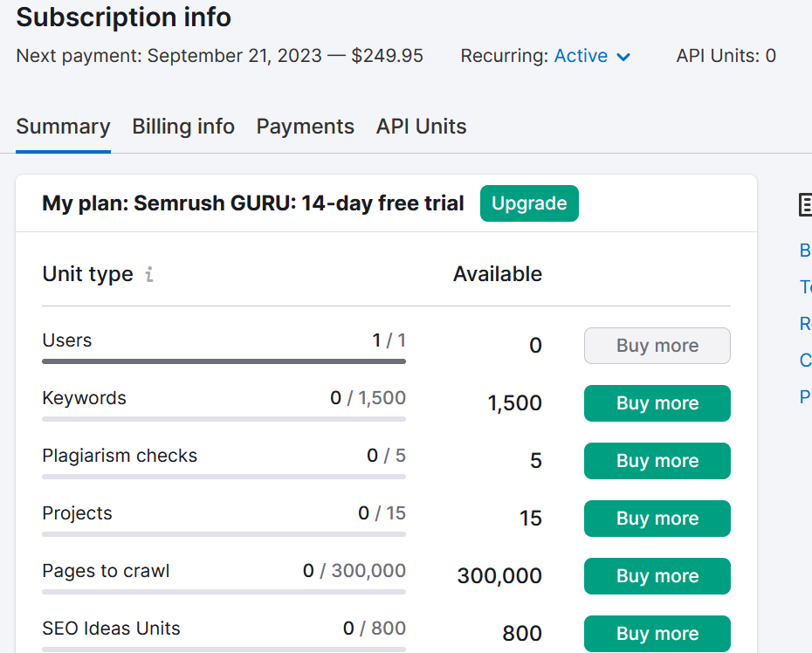Click the '300,000' available value

(499, 576)
